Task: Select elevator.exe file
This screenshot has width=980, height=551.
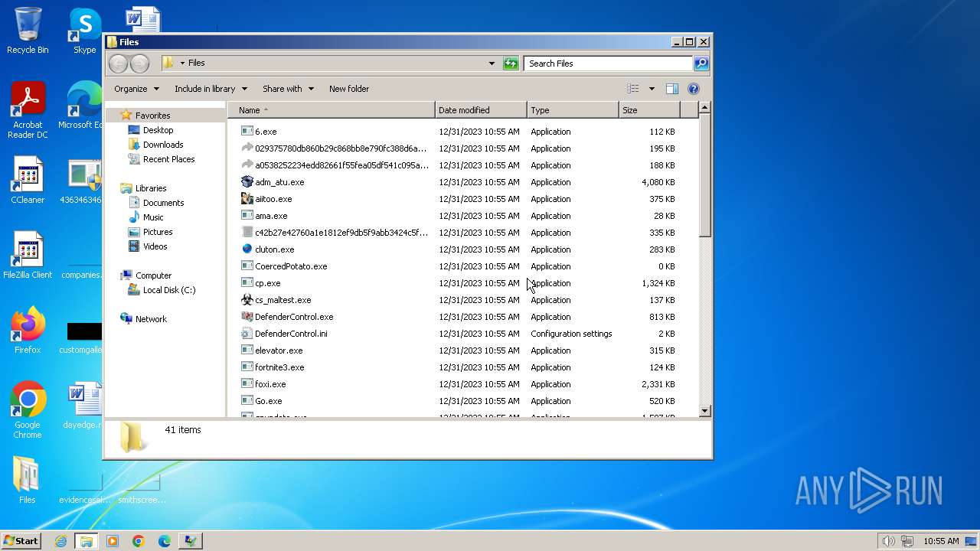Action: point(279,350)
